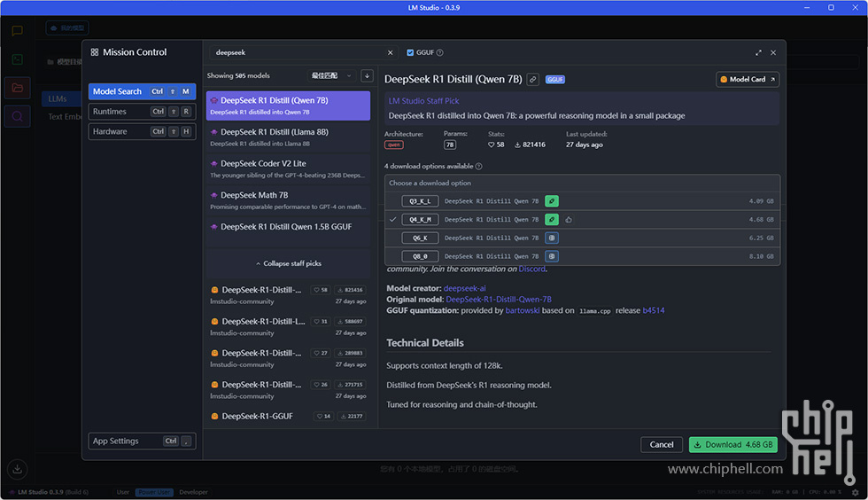Select DeepSeek R1 Distill (Qwen 7B) result
The width and height of the screenshot is (868, 500).
tap(289, 105)
